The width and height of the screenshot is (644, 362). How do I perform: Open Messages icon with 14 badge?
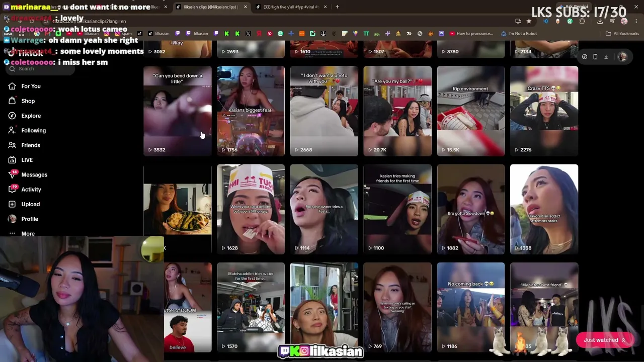[x=12, y=174]
